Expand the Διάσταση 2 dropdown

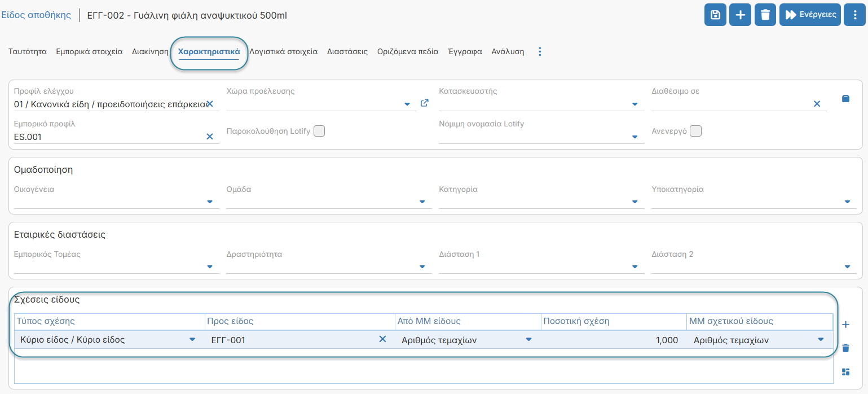tap(847, 267)
